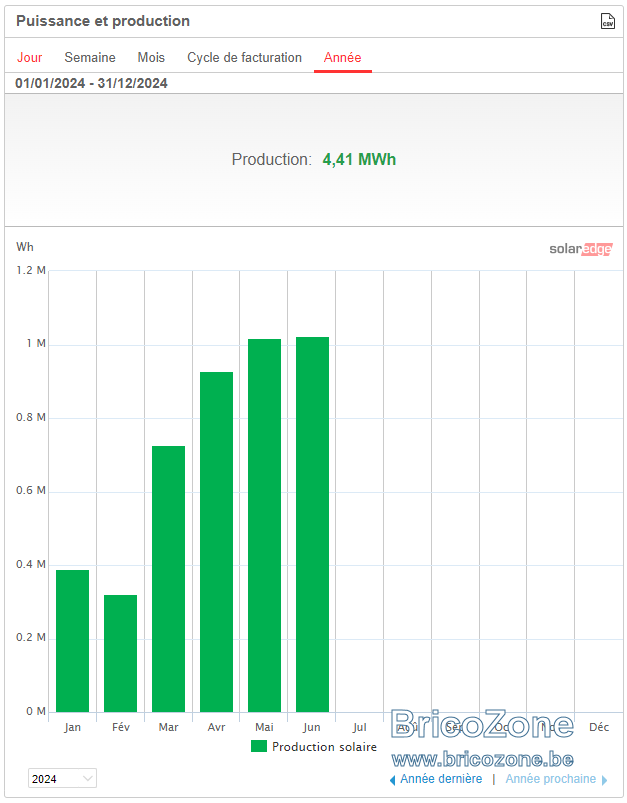Switch to the Semaine tab
Image resolution: width=627 pixels, height=803 pixels.
pos(90,57)
